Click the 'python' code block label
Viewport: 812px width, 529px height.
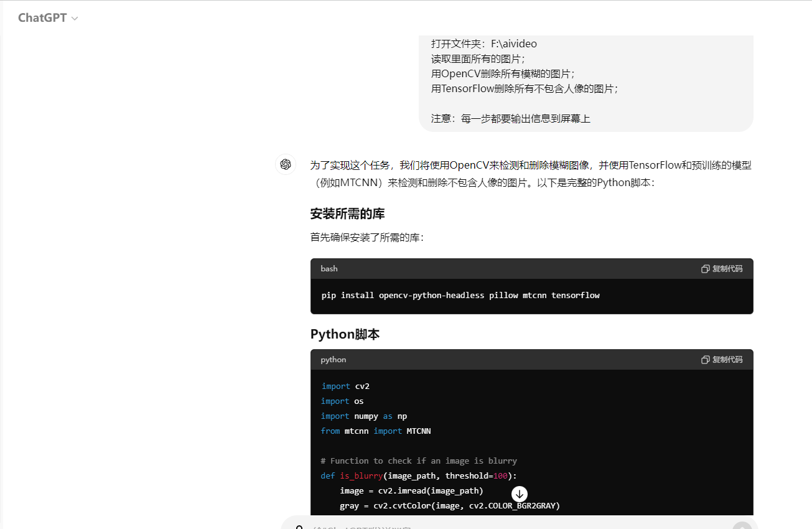coord(334,360)
